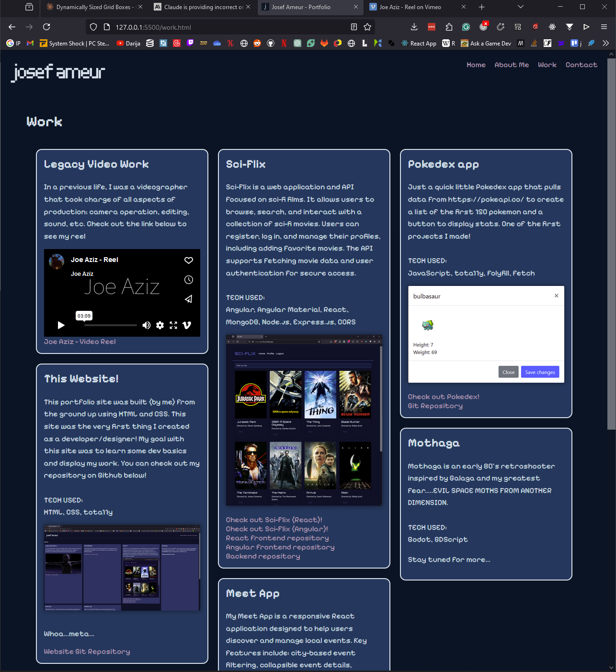Image resolution: width=616 pixels, height=672 pixels.
Task: Click the heart icon to like the video
Action: pyautogui.click(x=188, y=261)
